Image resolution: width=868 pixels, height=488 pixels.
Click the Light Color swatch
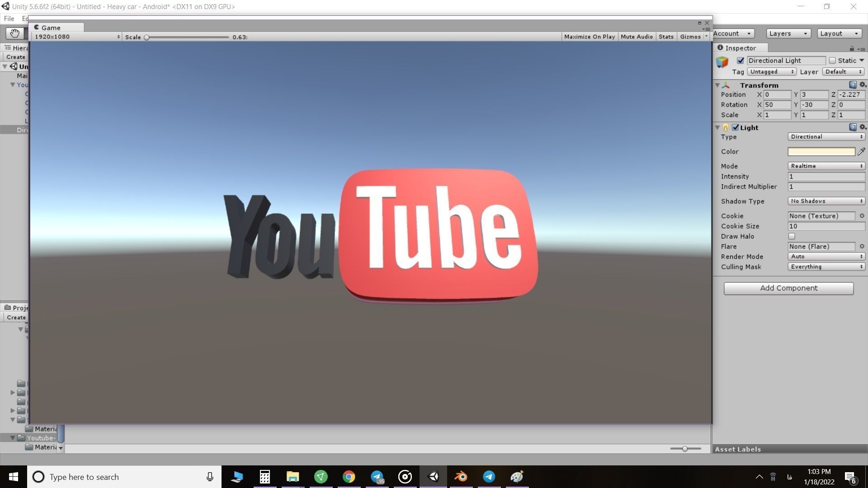point(821,152)
